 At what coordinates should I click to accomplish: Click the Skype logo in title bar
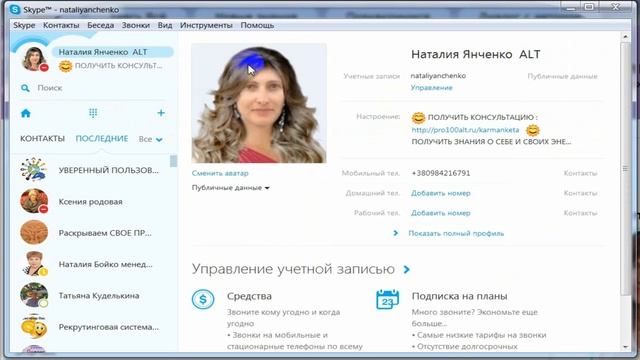[x=15, y=9]
